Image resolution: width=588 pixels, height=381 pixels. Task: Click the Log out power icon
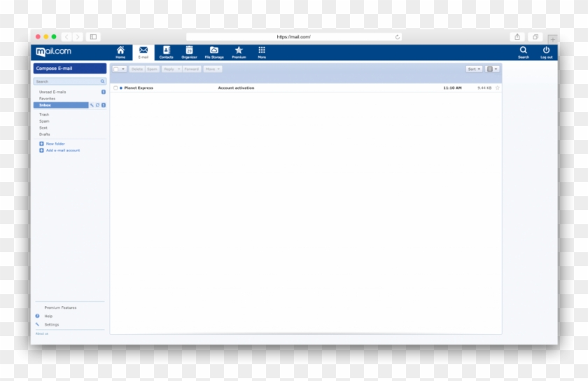[x=546, y=52]
